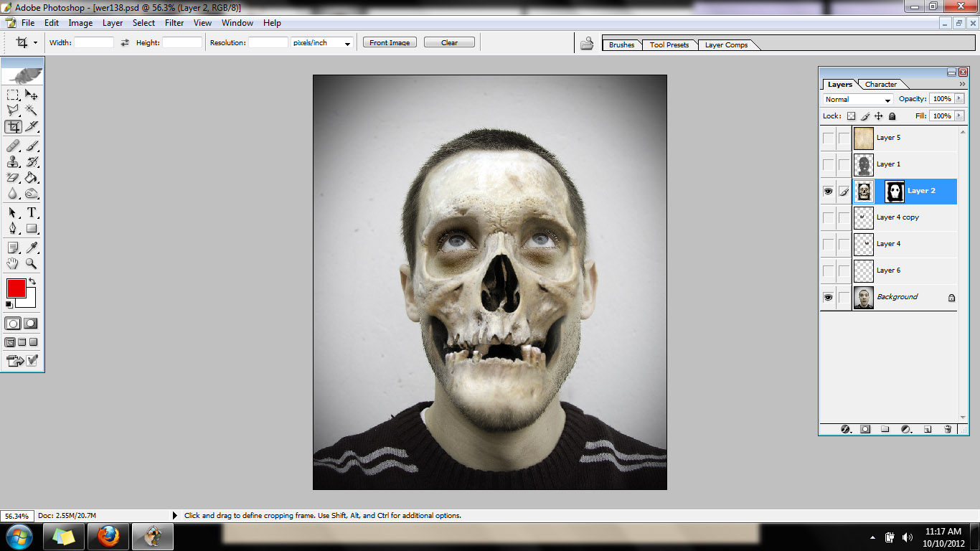Select the Paint Bucket tool
The width and height of the screenshot is (980, 551).
[32, 177]
